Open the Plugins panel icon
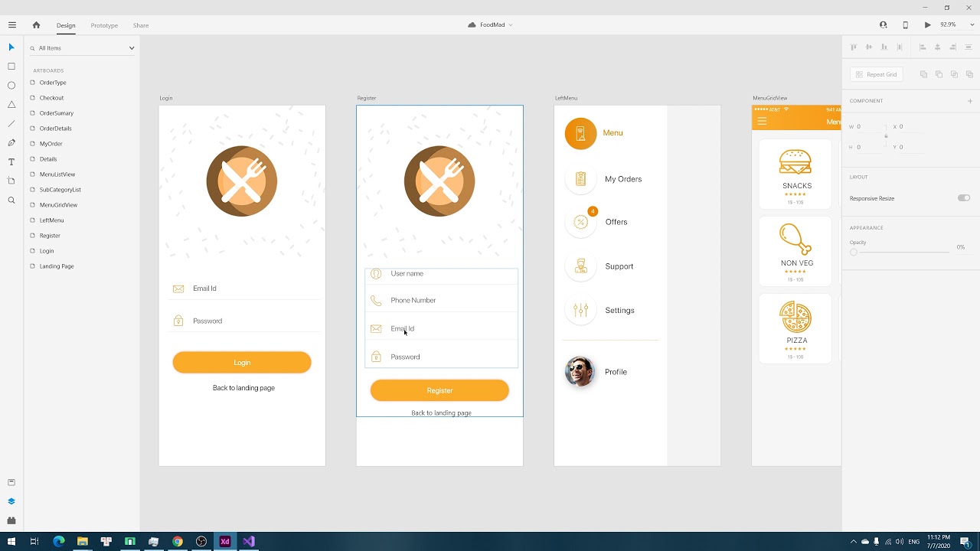 [x=11, y=520]
